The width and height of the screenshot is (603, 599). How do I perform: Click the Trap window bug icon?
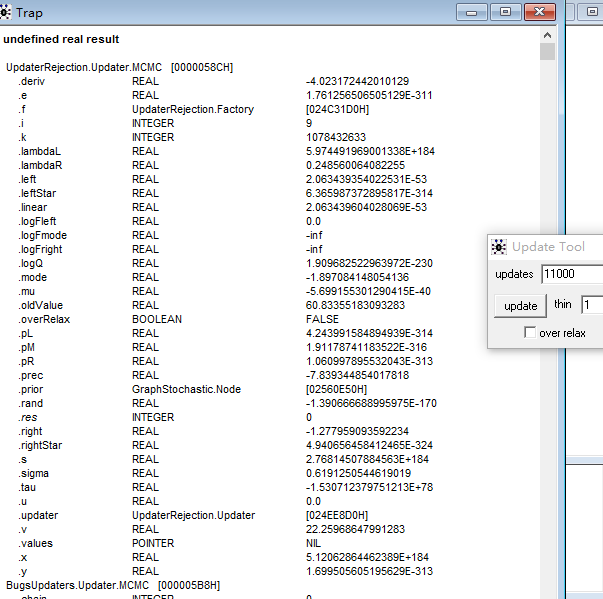[x=7, y=12]
